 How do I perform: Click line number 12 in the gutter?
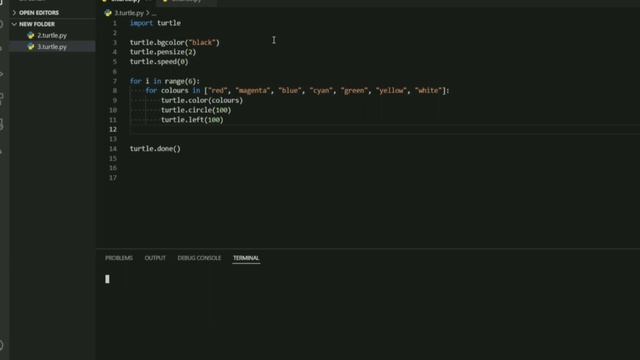click(113, 129)
